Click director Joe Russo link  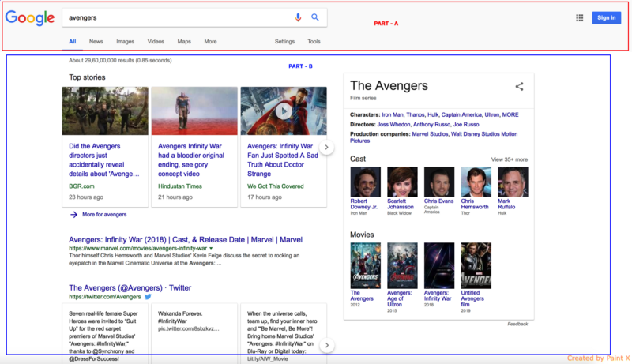click(x=466, y=125)
